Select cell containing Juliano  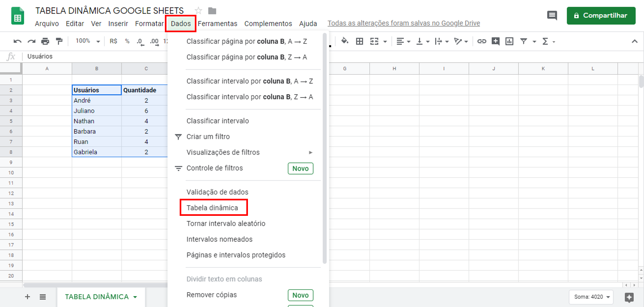(97, 111)
